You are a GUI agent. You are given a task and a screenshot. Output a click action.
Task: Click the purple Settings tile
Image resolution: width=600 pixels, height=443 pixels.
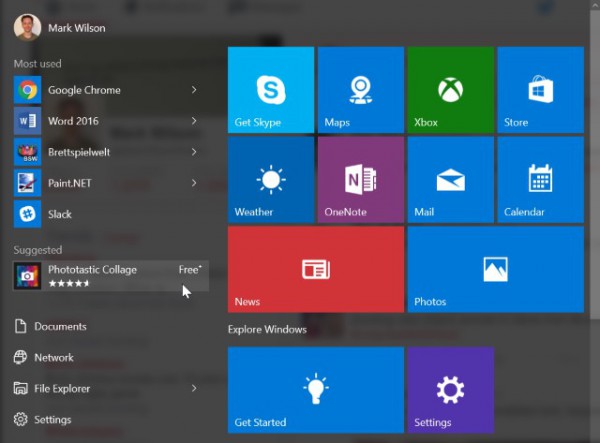(450, 390)
